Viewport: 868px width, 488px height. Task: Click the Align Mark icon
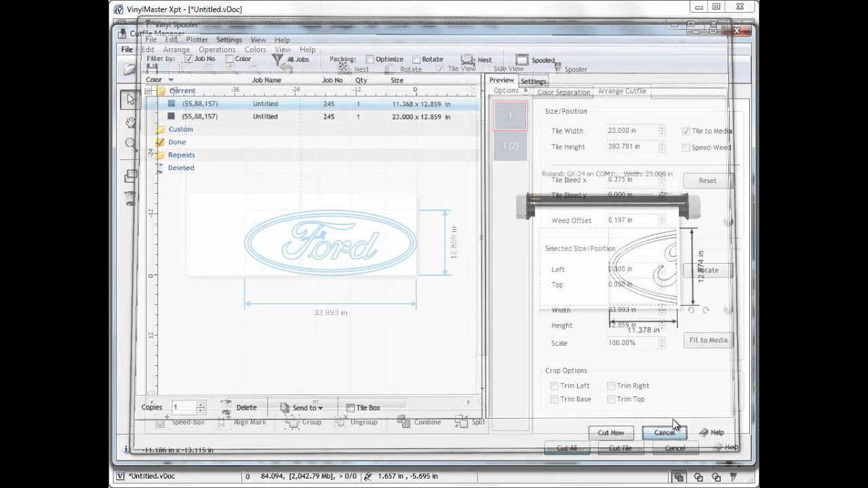pos(223,422)
